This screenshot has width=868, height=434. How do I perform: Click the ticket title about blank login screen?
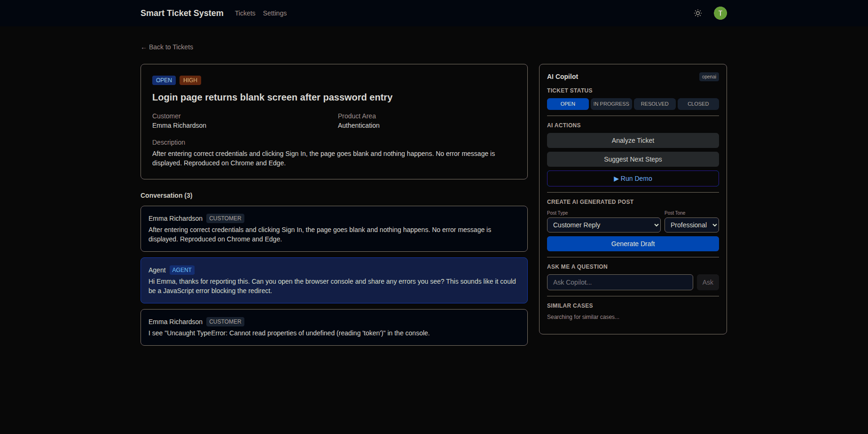[272, 97]
